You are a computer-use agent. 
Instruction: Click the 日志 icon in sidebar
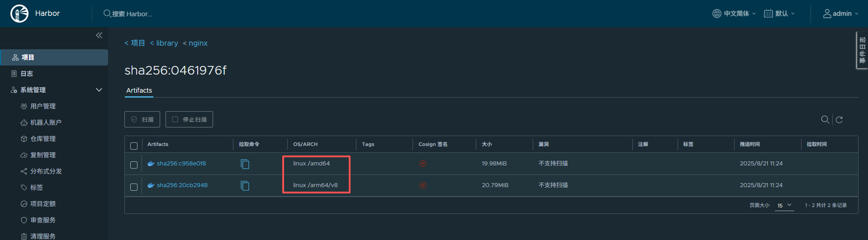pos(14,74)
